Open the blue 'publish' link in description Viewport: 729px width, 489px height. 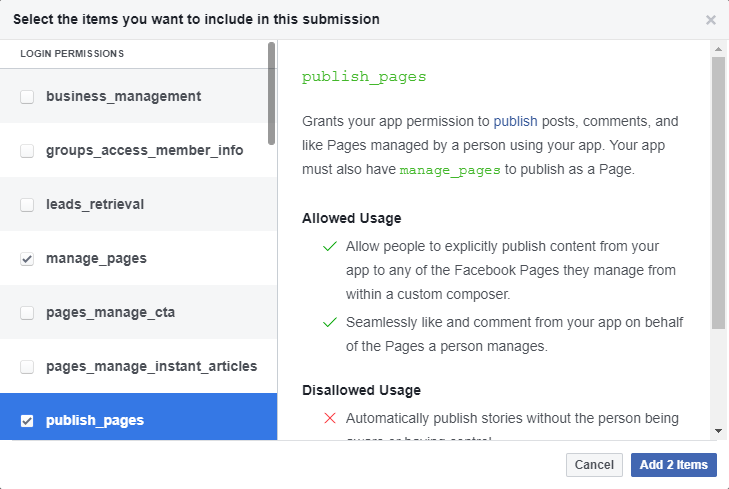coord(515,121)
